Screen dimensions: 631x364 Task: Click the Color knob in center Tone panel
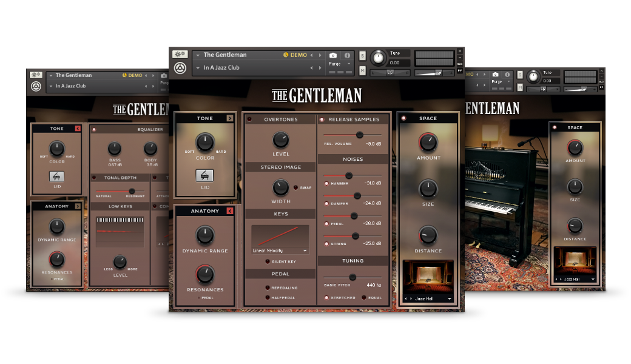pos(205,143)
